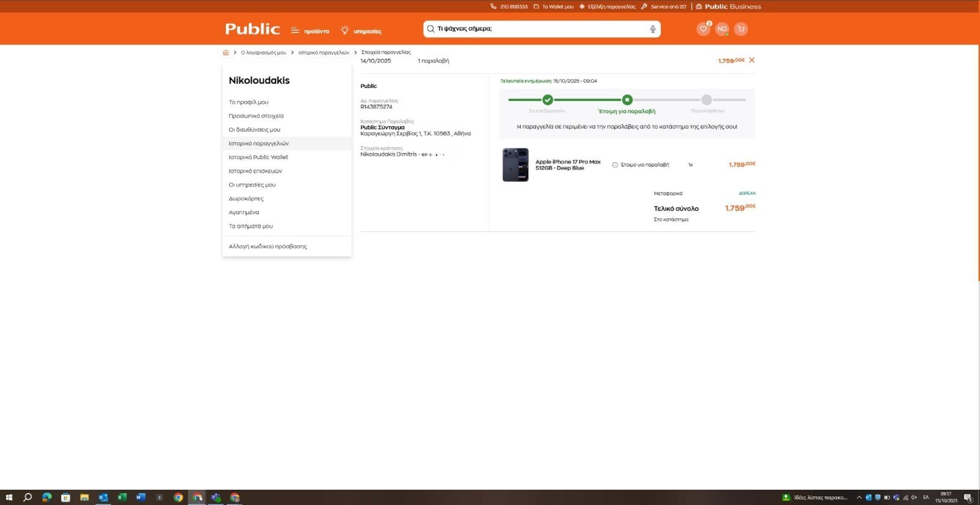Click the muted volume tray icon
The height and width of the screenshot is (505, 980).
pyautogui.click(x=914, y=498)
